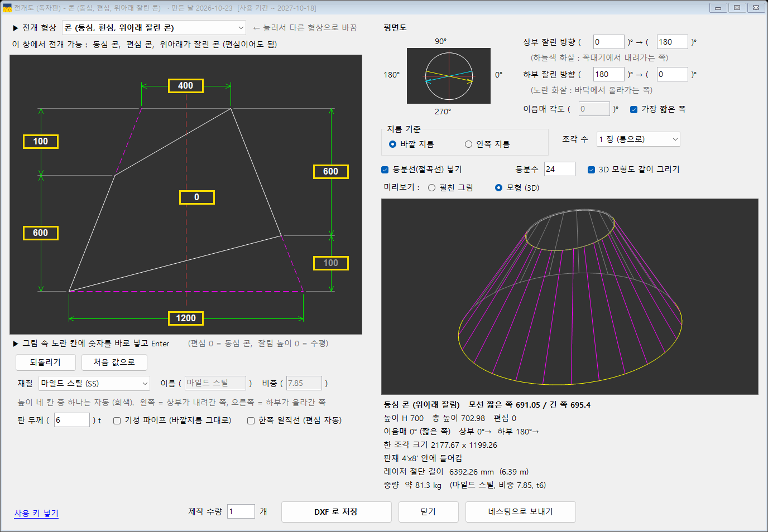Click the 평면도 circle preview
Image resolution: width=768 pixels, height=532 pixels.
tap(449, 76)
